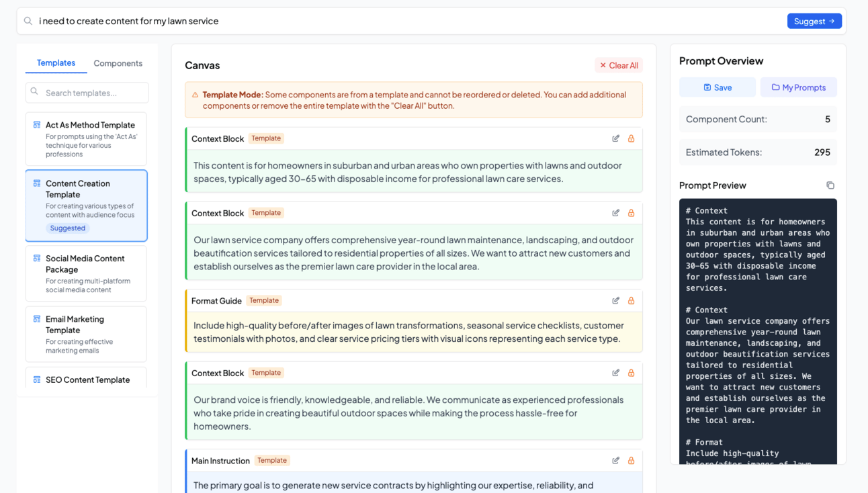Click the search magnifier icon in top bar
Image resolution: width=868 pixels, height=493 pixels.
tap(28, 21)
